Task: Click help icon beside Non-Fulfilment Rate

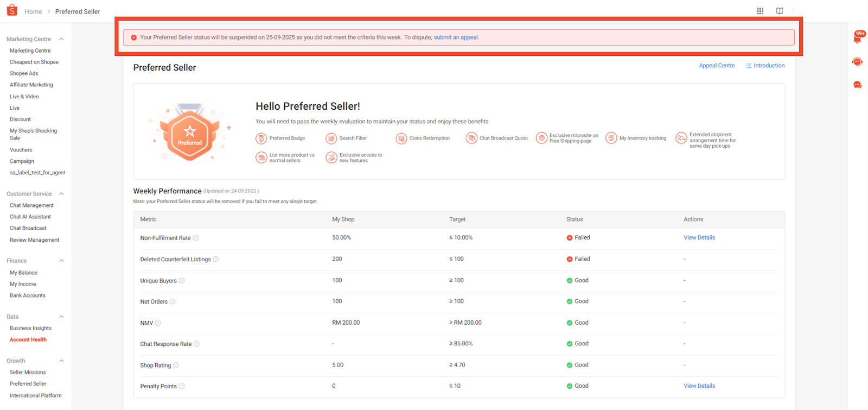Action: point(196,238)
